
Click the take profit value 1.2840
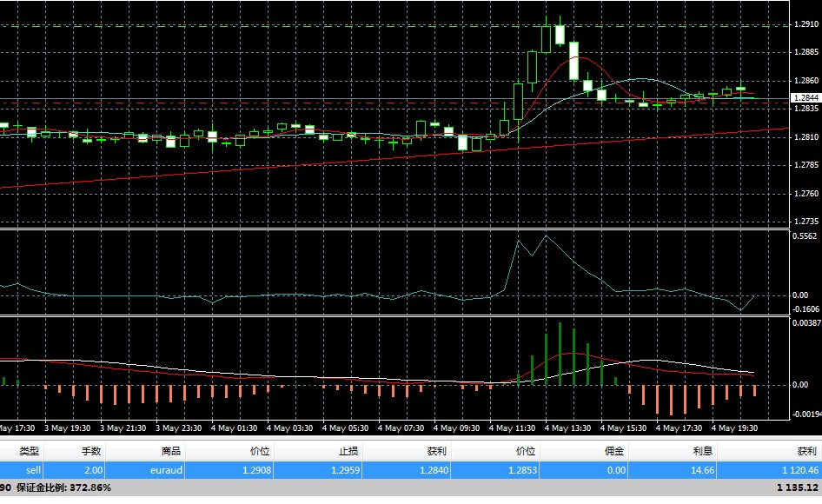click(434, 470)
